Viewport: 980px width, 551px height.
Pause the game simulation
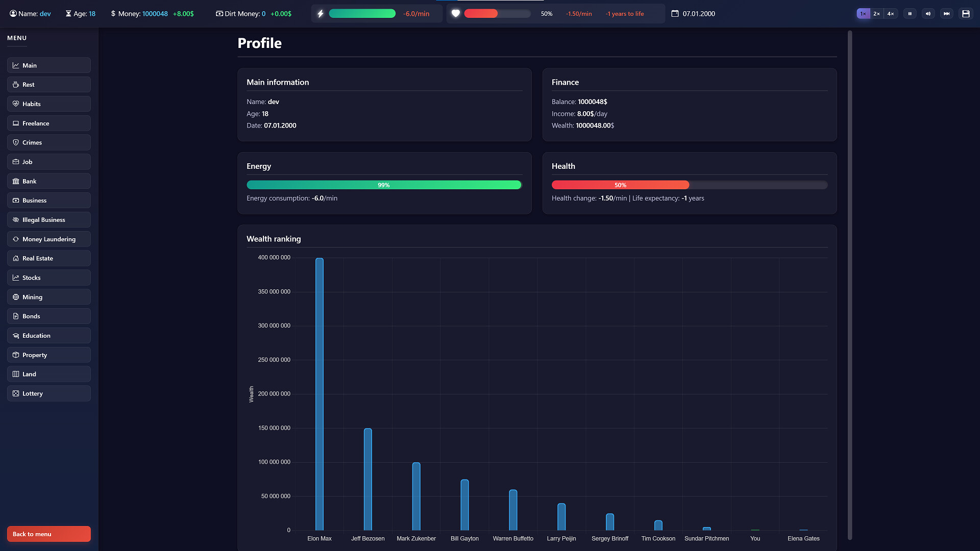[910, 14]
